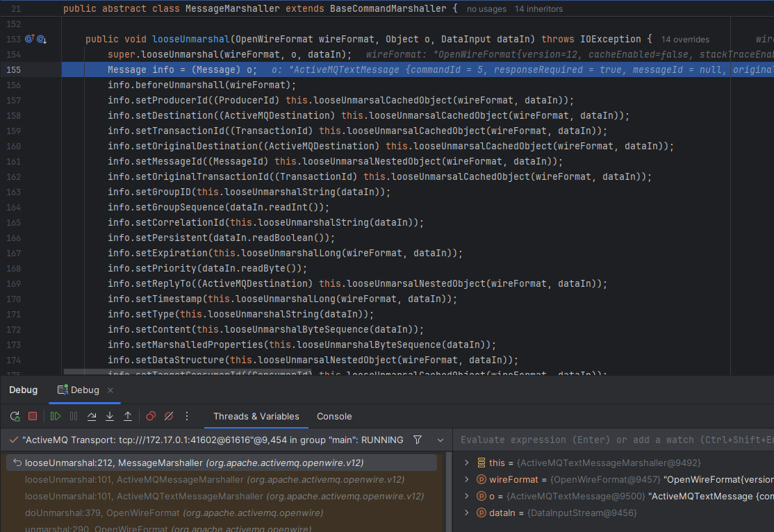Select the {DataInputStream@9456} value
774x532 pixels.
(x=582, y=513)
